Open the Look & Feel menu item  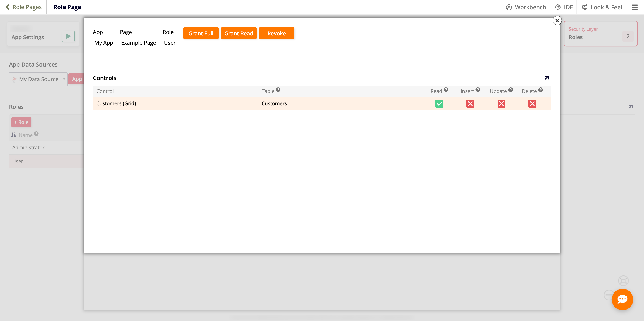tap(602, 7)
